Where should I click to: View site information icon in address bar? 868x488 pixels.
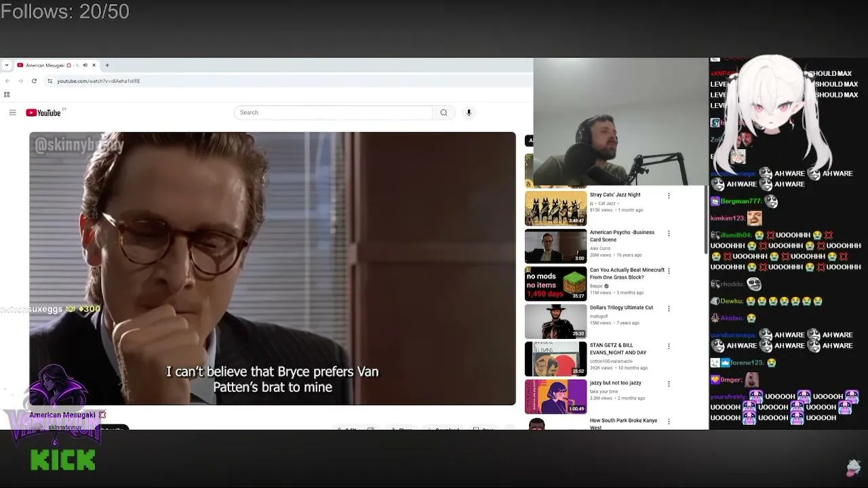coord(50,81)
